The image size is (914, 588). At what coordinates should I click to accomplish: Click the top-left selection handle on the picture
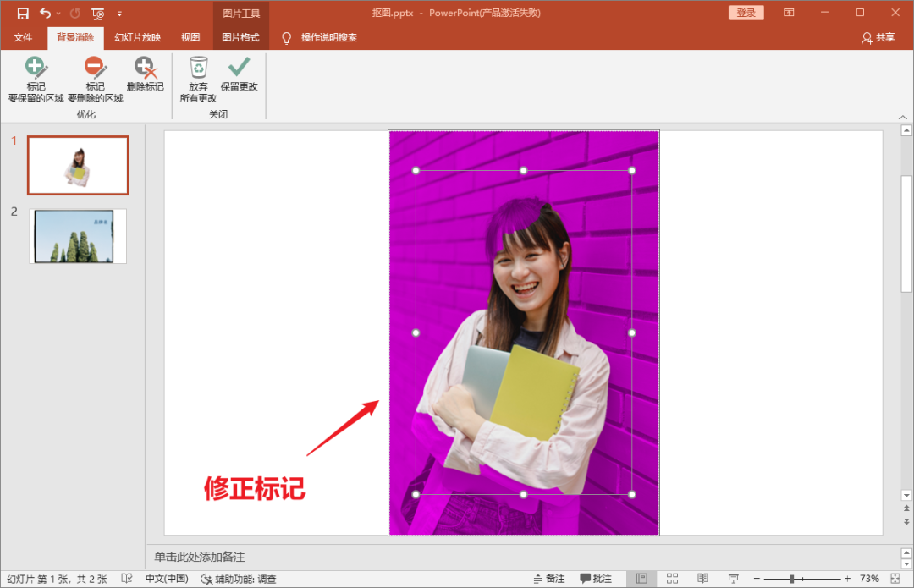pyautogui.click(x=416, y=171)
